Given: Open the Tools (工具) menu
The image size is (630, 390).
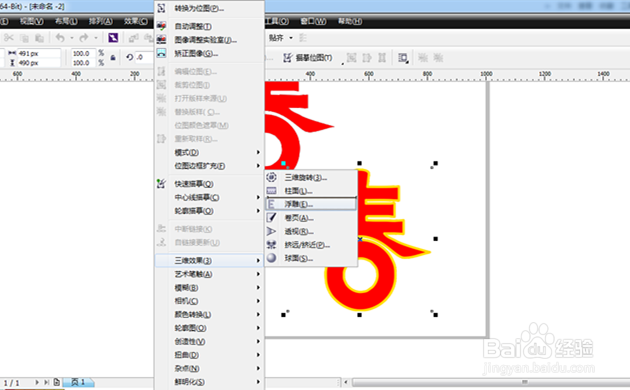Looking at the screenshot, I should (x=277, y=21).
